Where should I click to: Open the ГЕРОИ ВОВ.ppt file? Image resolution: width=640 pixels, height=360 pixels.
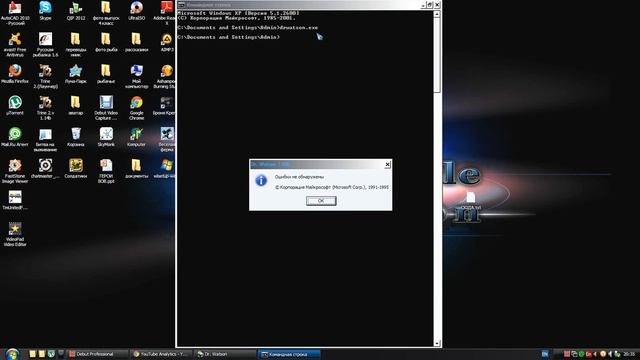tap(106, 171)
